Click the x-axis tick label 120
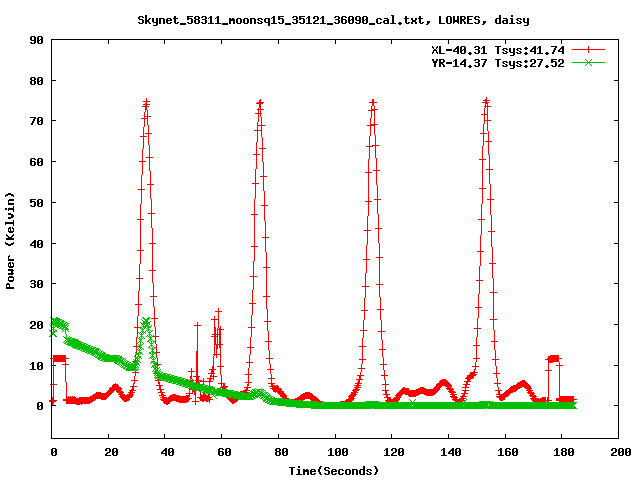Image resolution: width=640 pixels, height=480 pixels. (394, 452)
